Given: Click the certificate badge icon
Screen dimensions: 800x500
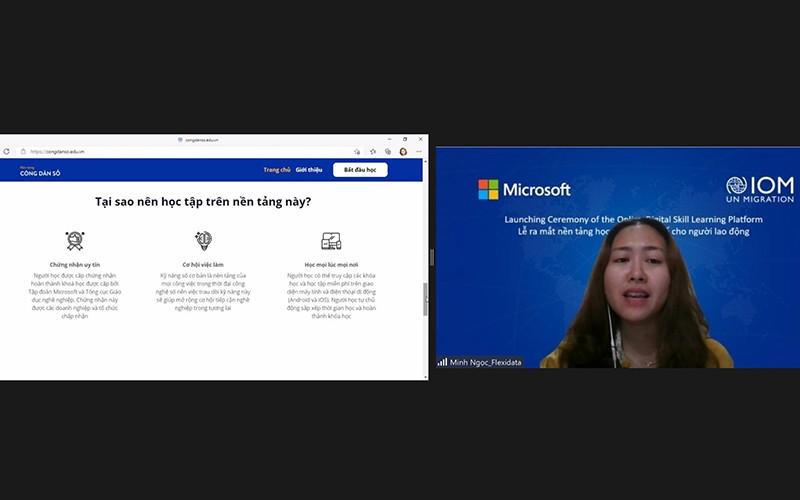Looking at the screenshot, I should 74,241.
